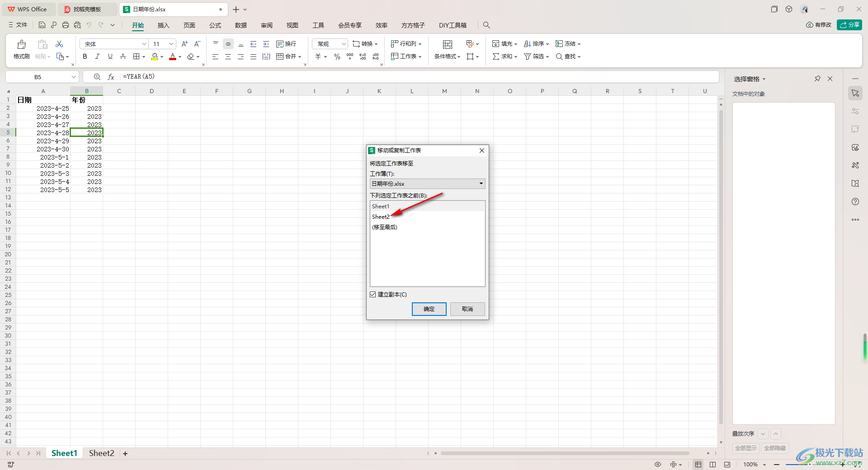The width and height of the screenshot is (868, 470).
Task: Switch to the Sheet2 tab
Action: [x=102, y=453]
